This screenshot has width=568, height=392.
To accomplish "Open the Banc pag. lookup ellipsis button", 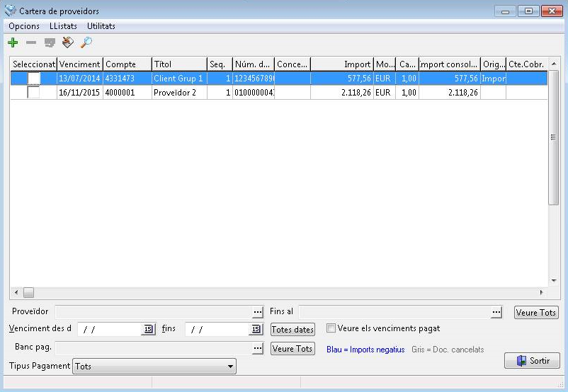I will (x=258, y=348).
